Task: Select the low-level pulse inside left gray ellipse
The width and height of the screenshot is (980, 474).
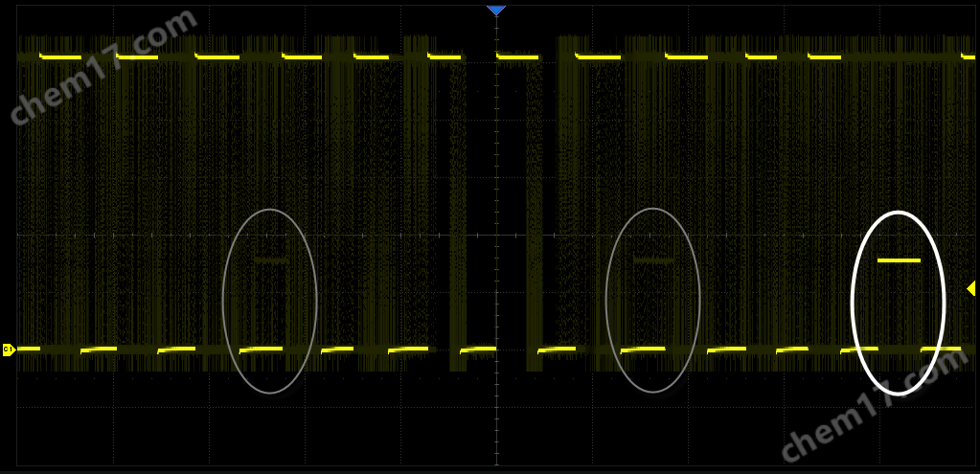Action: coord(262,350)
